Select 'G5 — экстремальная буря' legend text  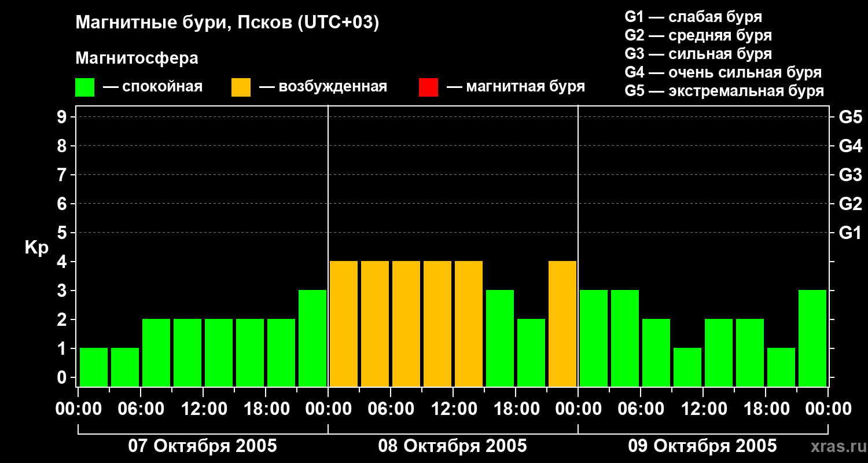tap(724, 91)
